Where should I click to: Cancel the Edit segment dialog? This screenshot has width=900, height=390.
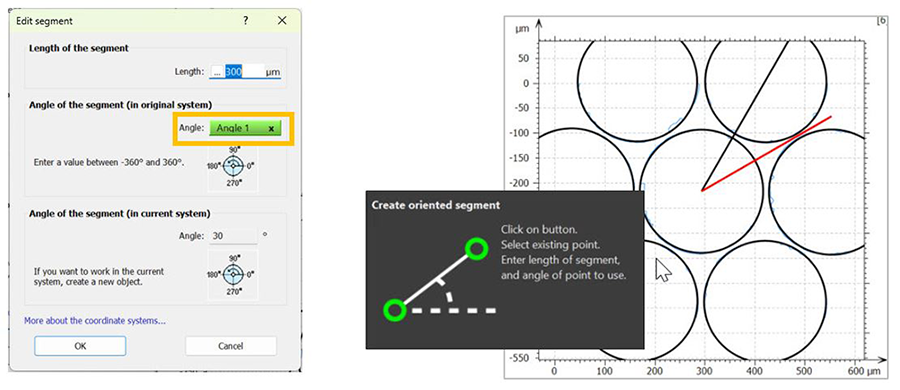[231, 346]
